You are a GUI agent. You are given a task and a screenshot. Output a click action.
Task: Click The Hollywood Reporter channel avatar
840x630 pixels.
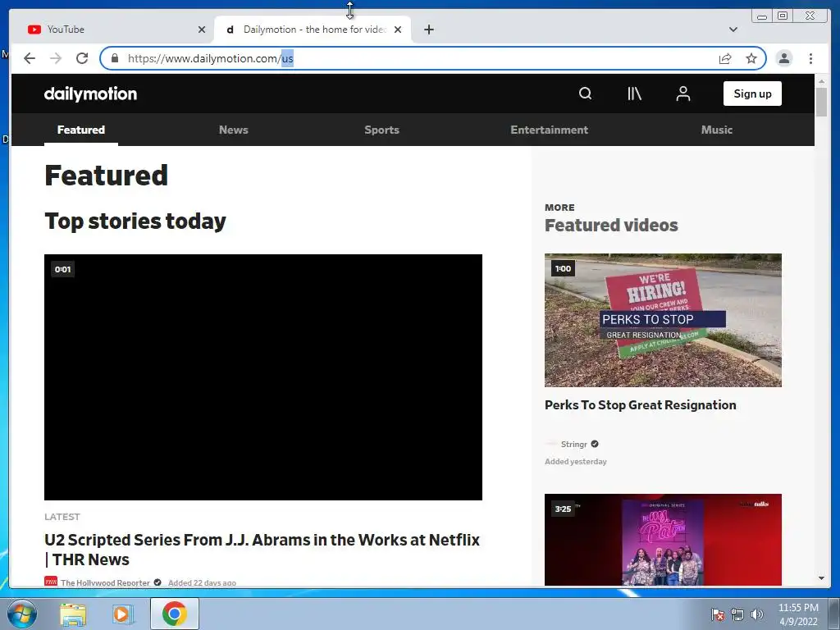tap(51, 582)
